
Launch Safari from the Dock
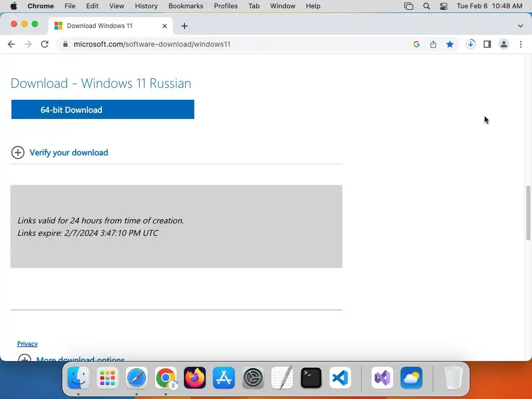pos(137,378)
